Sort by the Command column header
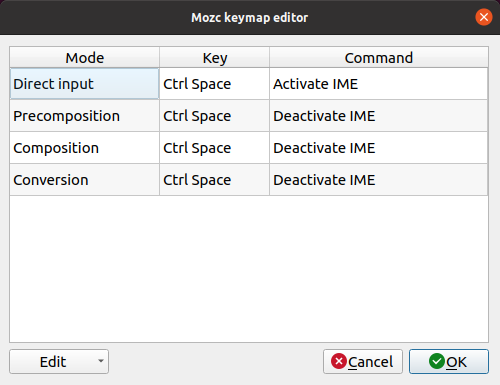Screen dimensions: 500x385 pos(379,57)
